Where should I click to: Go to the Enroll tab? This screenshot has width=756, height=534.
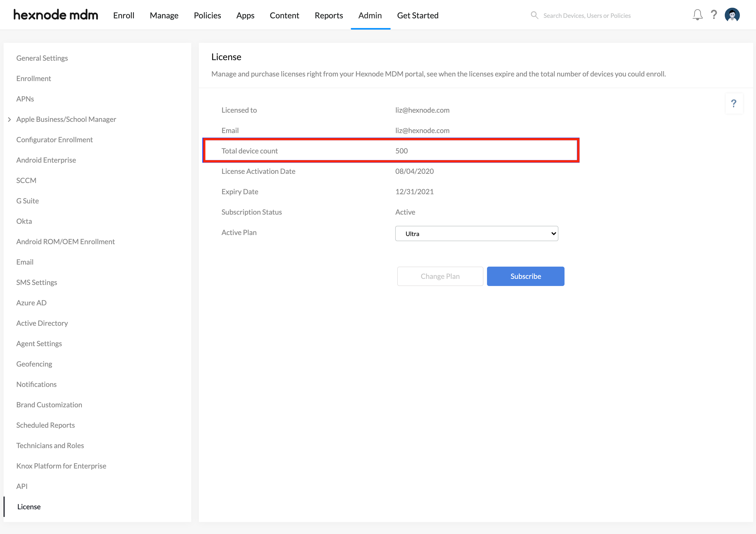tap(124, 16)
